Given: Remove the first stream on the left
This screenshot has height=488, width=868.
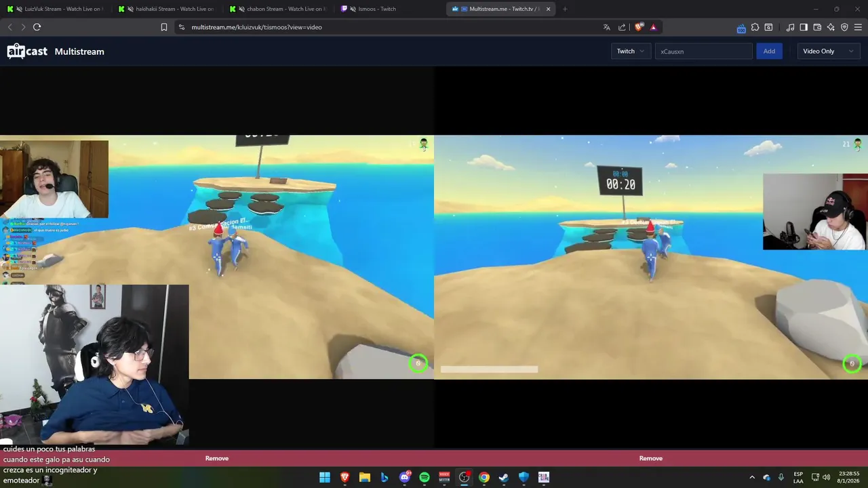Looking at the screenshot, I should pos(217,458).
